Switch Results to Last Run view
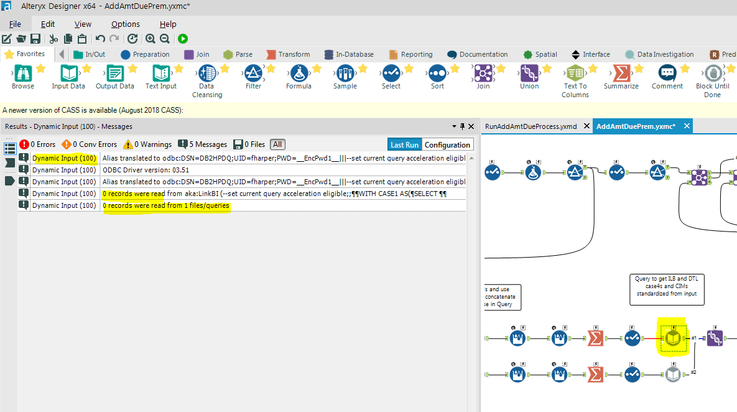Viewport: 737px width, 412px height. point(404,145)
